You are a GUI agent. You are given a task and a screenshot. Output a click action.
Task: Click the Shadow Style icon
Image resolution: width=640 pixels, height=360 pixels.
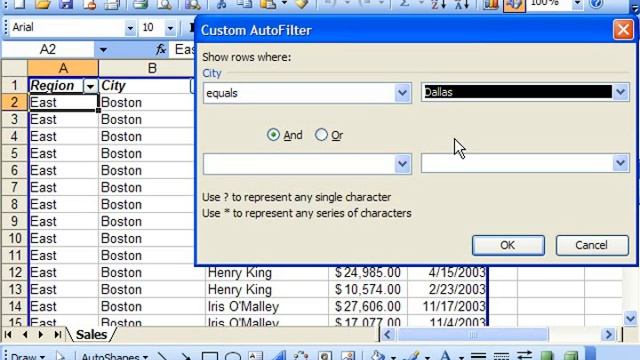(547, 356)
